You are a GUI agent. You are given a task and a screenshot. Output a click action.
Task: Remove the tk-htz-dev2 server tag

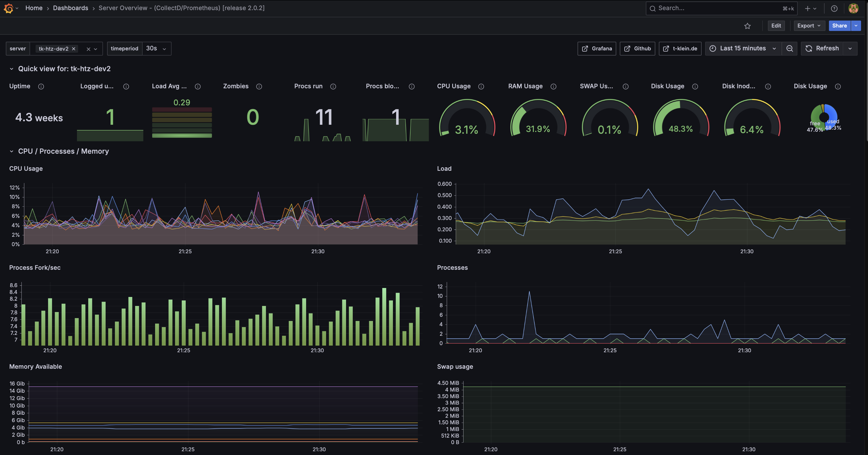pyautogui.click(x=73, y=49)
